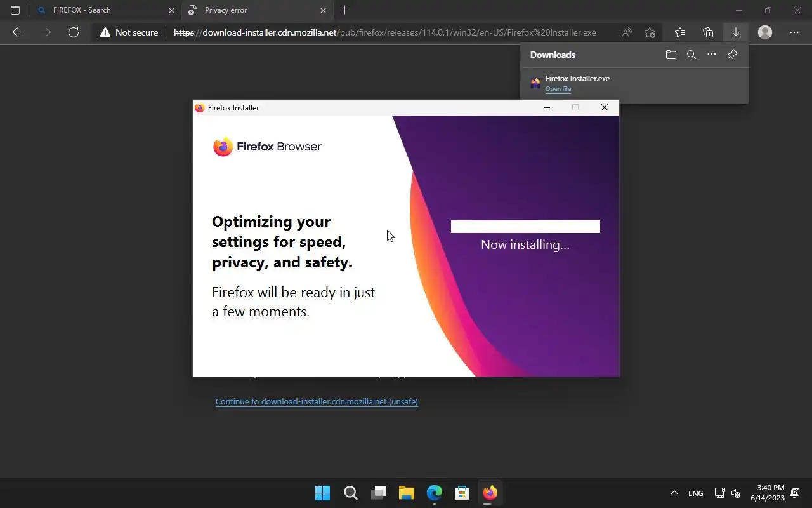Screen dimensions: 812x508
Task: Open Windows Search from the taskbar
Action: coord(350,493)
